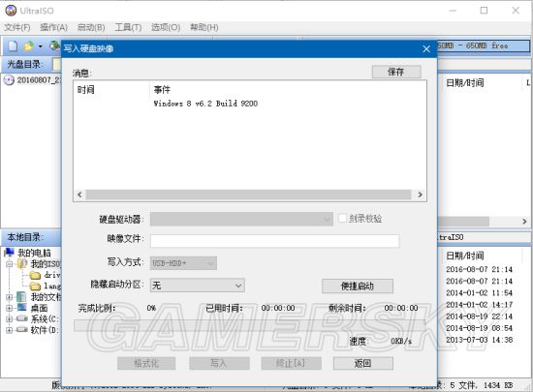533x392 pixels.
Task: Click the 650MB free capacity bar
Action: click(x=484, y=45)
